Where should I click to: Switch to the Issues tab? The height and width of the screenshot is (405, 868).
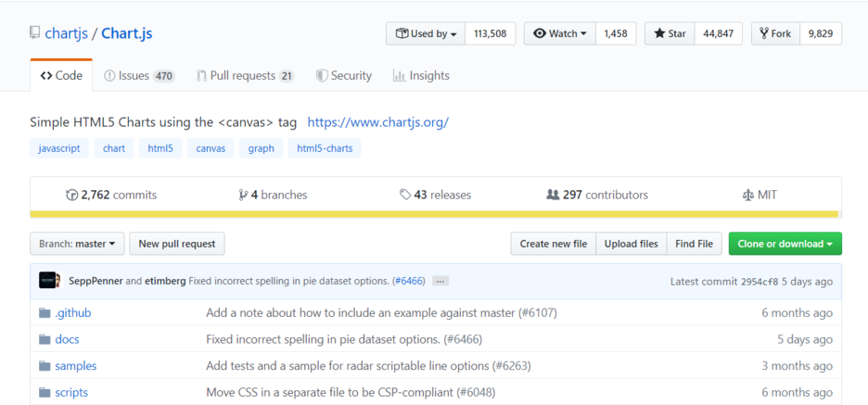click(x=139, y=76)
